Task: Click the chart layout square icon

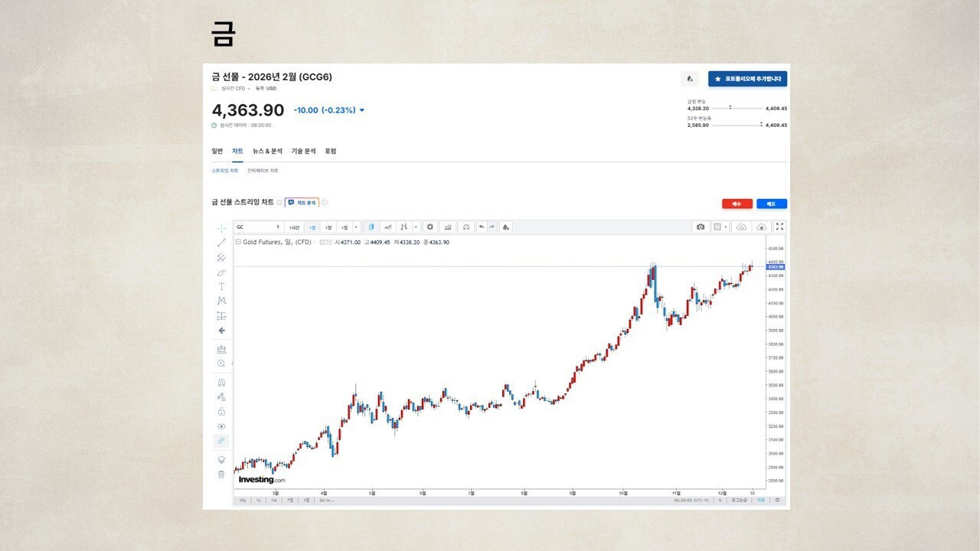Action: coord(717,227)
